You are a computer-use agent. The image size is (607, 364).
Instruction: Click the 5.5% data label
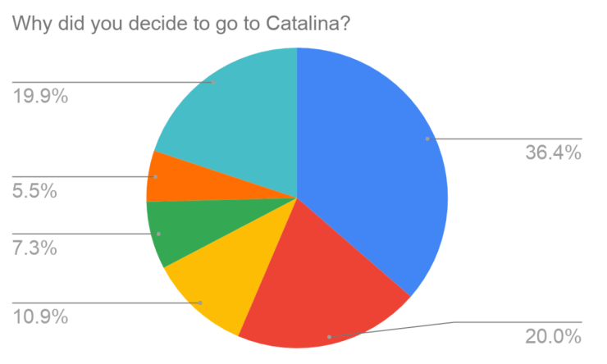coord(34,191)
